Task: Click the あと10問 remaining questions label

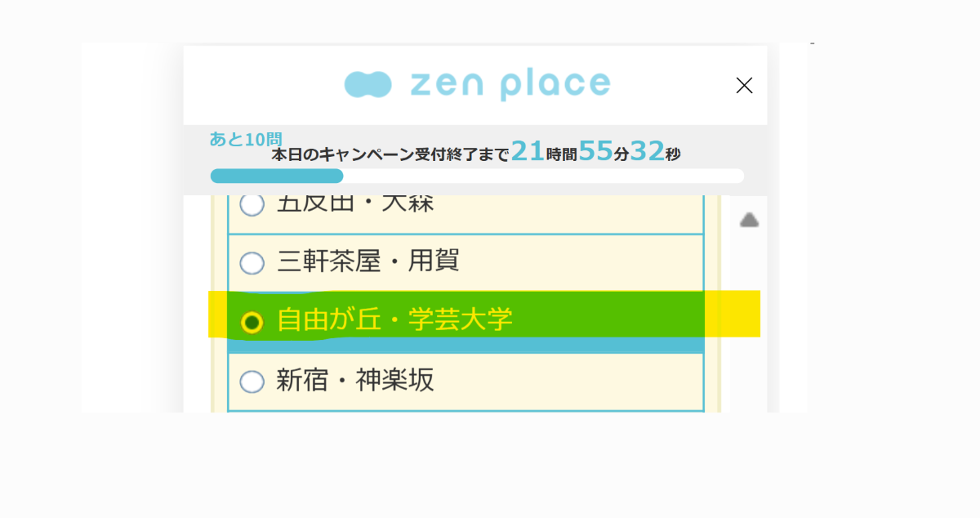Action: tap(245, 139)
